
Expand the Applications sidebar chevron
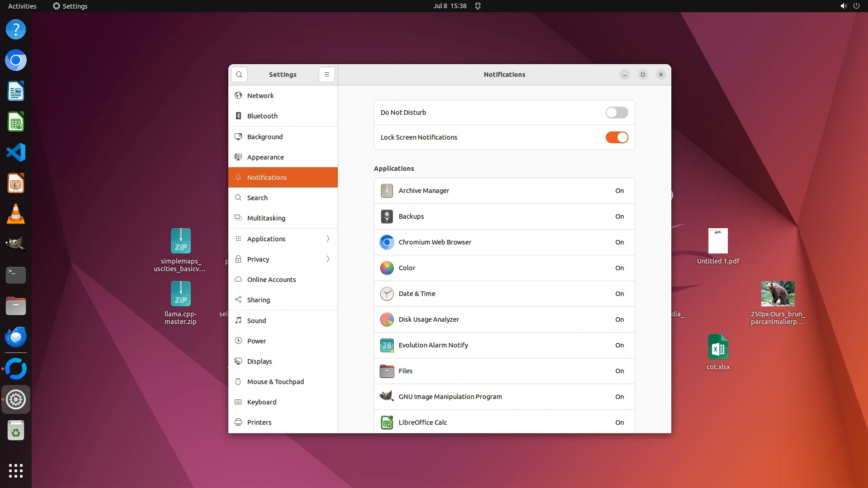point(328,239)
